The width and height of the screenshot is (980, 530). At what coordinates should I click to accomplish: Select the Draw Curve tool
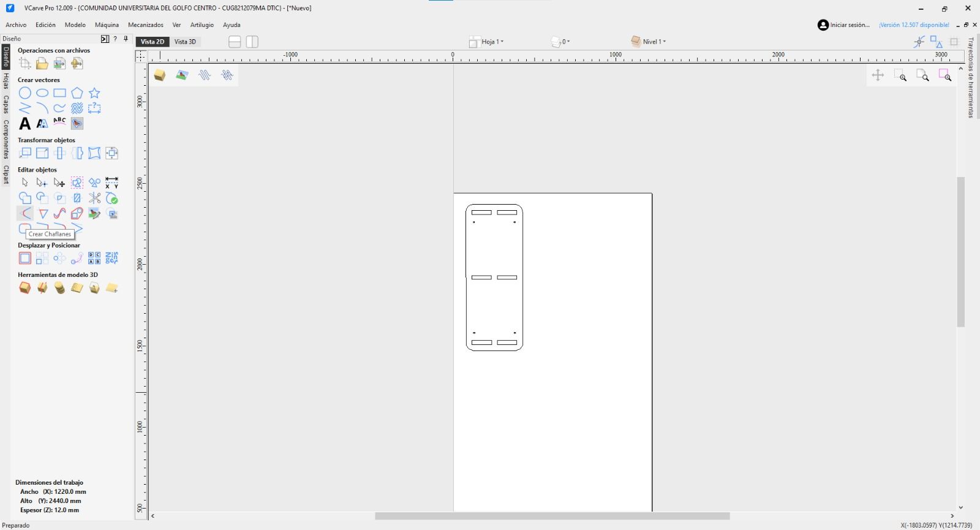pyautogui.click(x=59, y=108)
